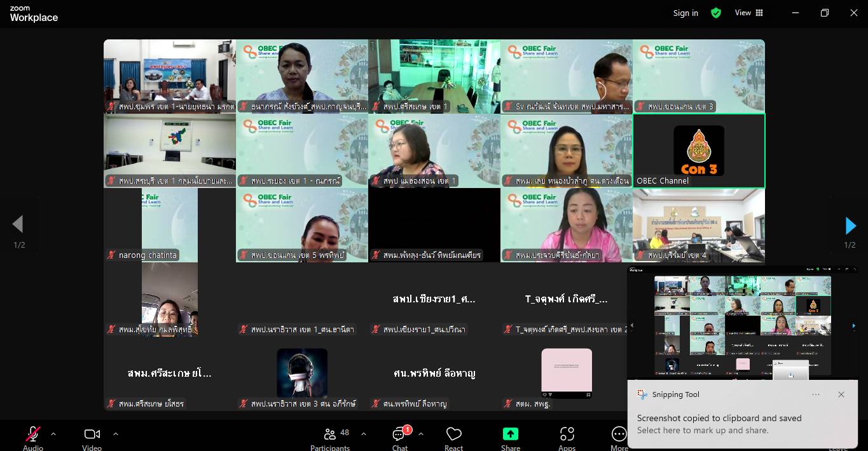Click the green encryption shield icon
Screen dimensions: 868x451
coord(716,13)
